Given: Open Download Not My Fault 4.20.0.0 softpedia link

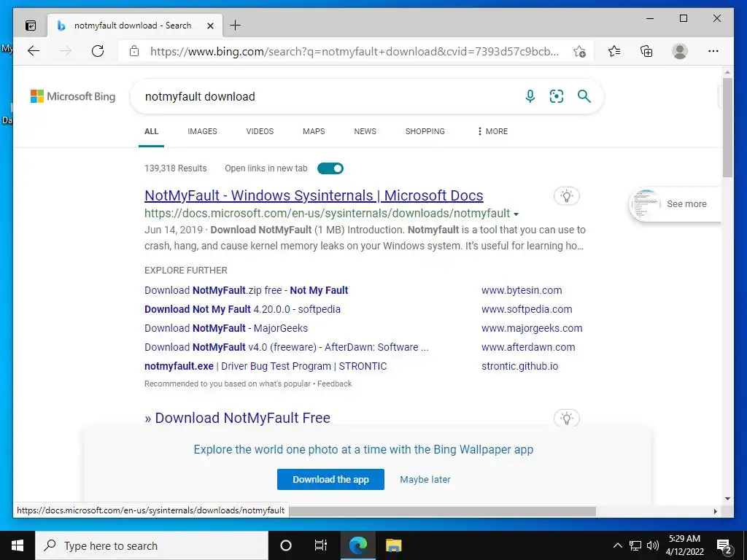Looking at the screenshot, I should [x=242, y=309].
